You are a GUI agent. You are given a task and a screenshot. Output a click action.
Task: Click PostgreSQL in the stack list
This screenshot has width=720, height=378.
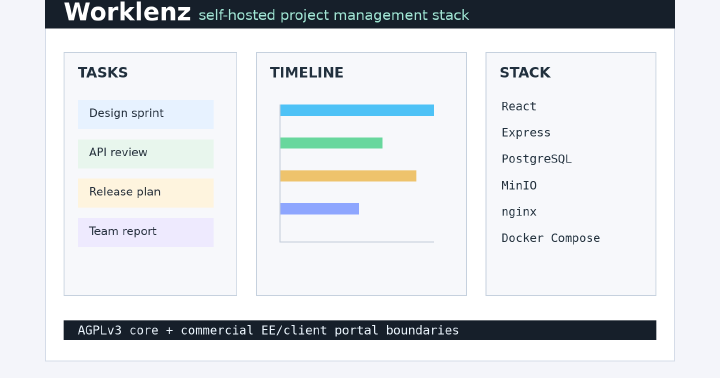536,159
